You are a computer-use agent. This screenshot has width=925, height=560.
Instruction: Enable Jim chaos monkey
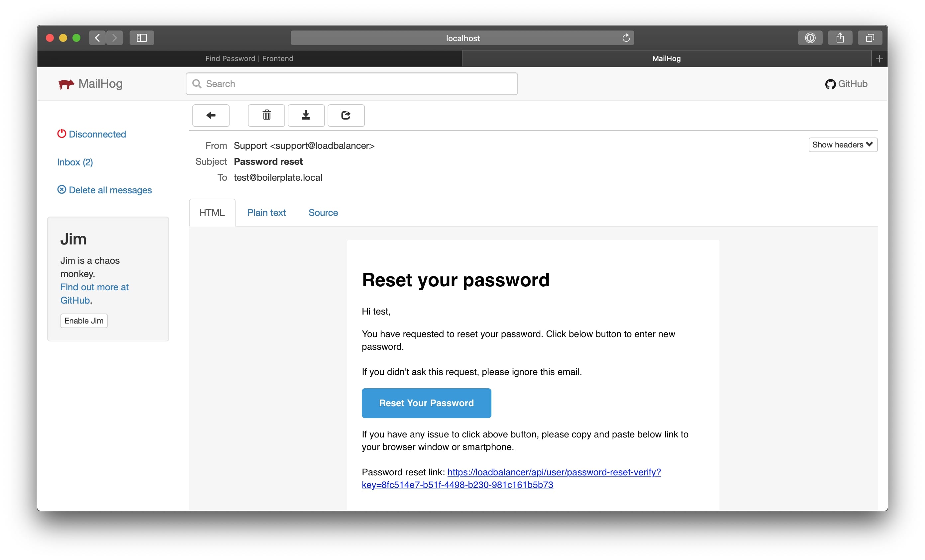click(x=84, y=321)
